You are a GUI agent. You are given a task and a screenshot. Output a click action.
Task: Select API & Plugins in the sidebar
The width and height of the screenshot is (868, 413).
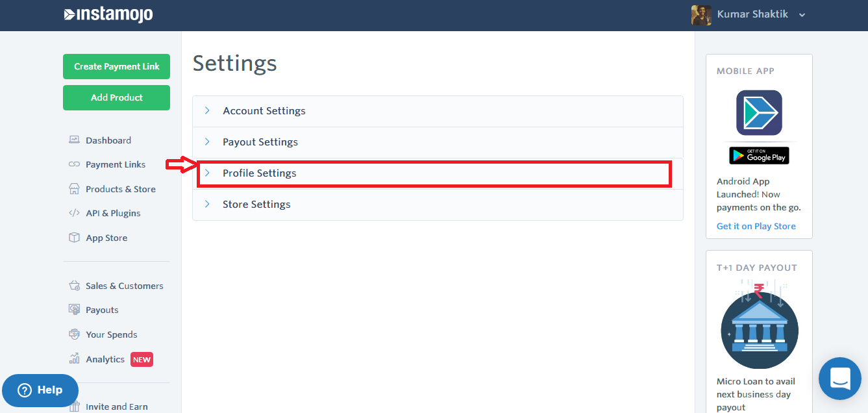pos(113,213)
